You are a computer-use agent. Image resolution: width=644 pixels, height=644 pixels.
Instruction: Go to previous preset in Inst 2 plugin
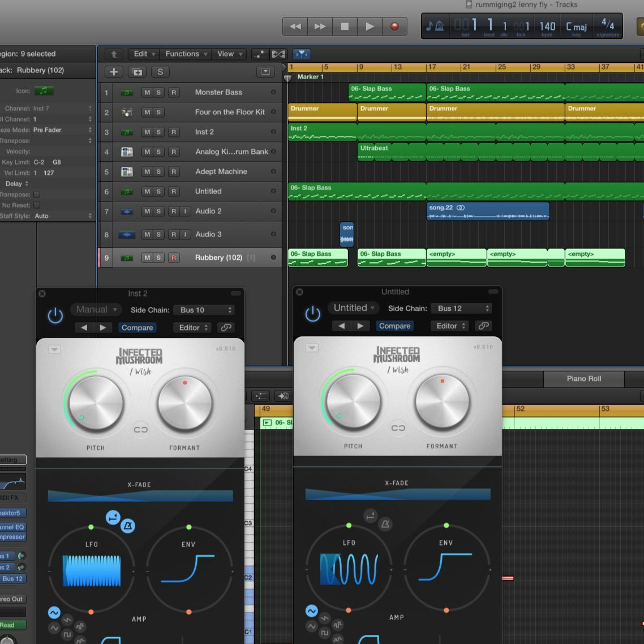(84, 328)
